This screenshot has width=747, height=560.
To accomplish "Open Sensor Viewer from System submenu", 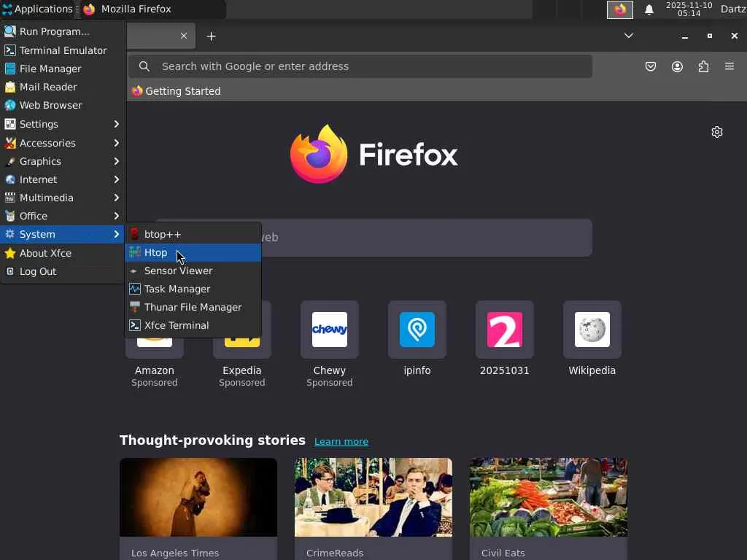I will click(x=193, y=271).
